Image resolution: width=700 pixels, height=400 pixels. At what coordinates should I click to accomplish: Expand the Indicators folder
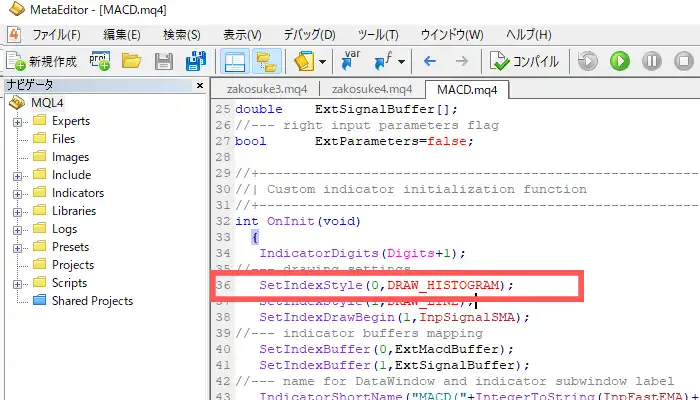(17, 194)
